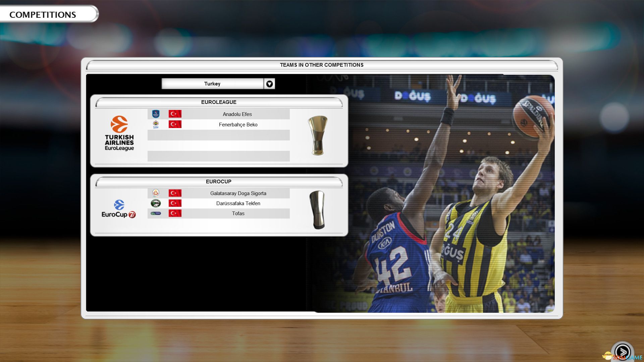
Task: Click Turkish flag beside Anadolu Efes
Action: coord(175,114)
